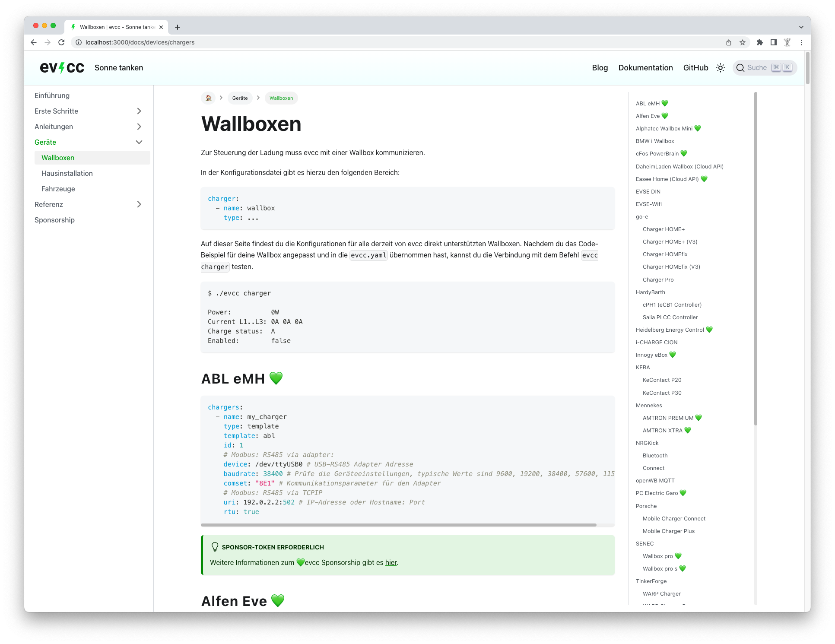Open Sponsorship in the sidebar
Image resolution: width=835 pixels, height=644 pixels.
(x=54, y=220)
